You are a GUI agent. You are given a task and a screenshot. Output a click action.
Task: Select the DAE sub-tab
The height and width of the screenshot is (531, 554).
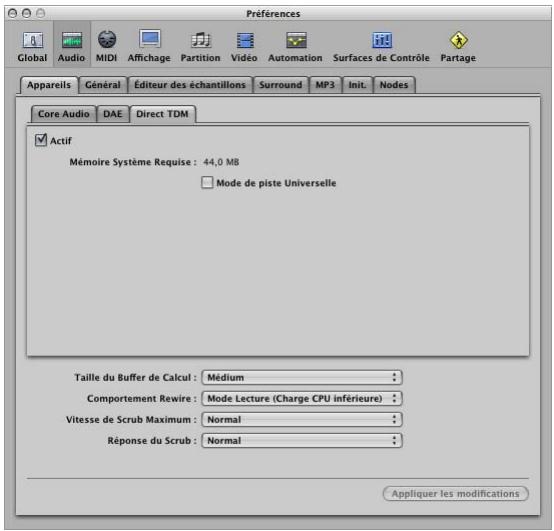pos(113,114)
